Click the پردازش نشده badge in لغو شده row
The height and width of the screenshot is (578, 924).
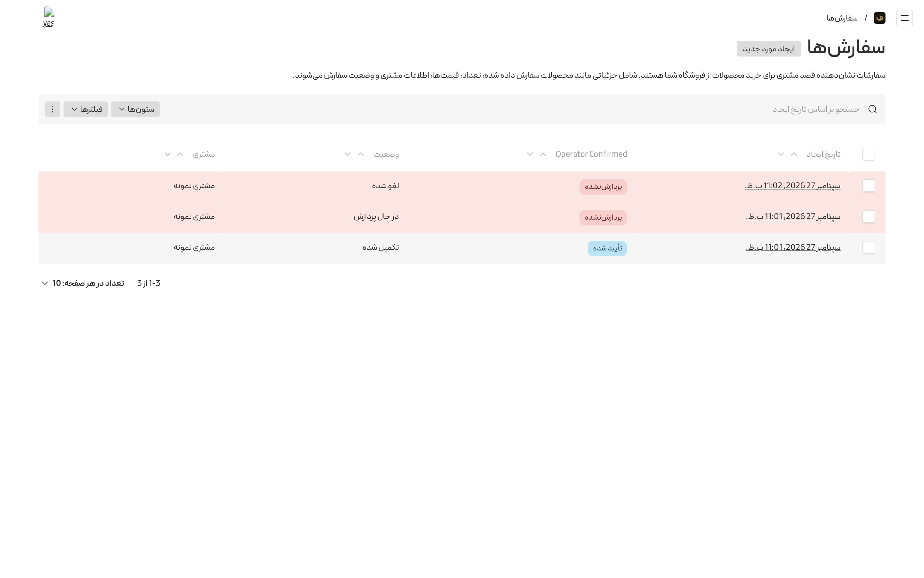pos(603,187)
